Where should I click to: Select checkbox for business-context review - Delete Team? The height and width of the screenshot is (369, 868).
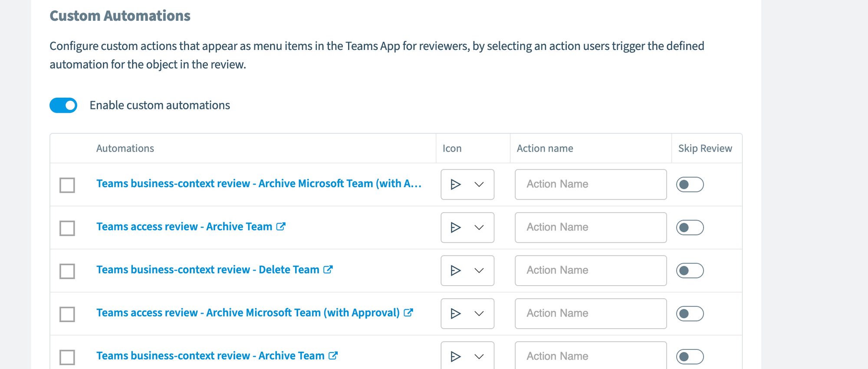click(x=67, y=271)
